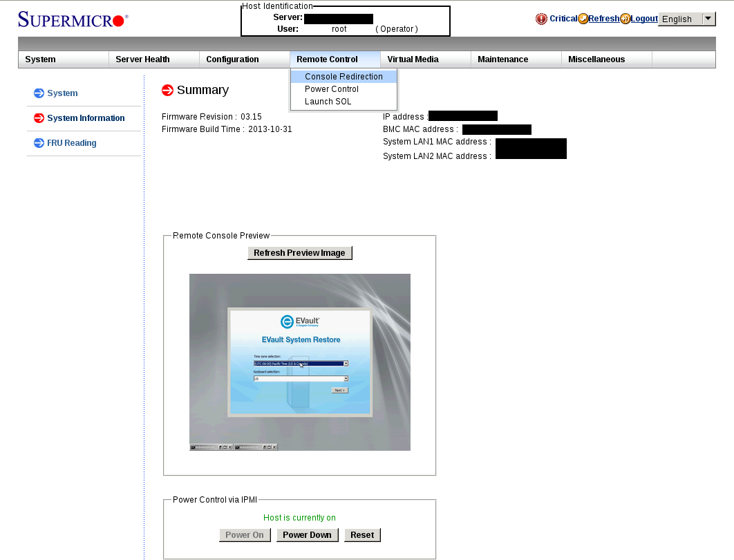Click the (Operator) privilege text
734x560 pixels.
pos(397,29)
